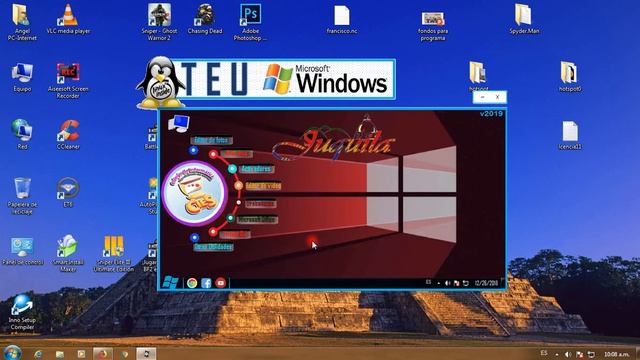Open Chrome from the launcher's bottom bar
The image size is (640, 360).
point(192,283)
